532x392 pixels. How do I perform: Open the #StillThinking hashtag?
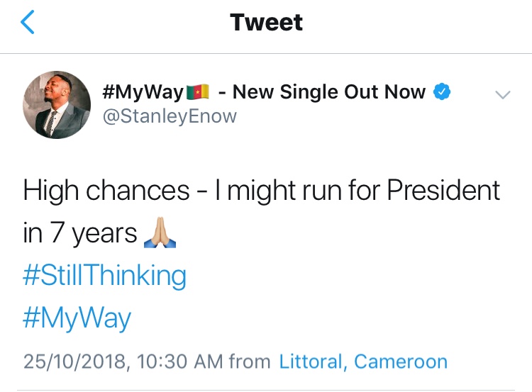(x=104, y=275)
